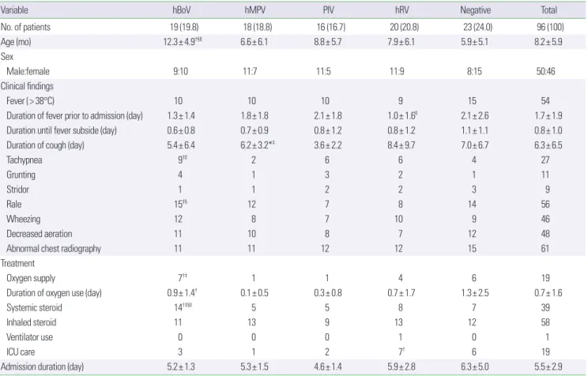Select the 'Stridor' row label
This screenshot has height=376, width=588.
17,190
